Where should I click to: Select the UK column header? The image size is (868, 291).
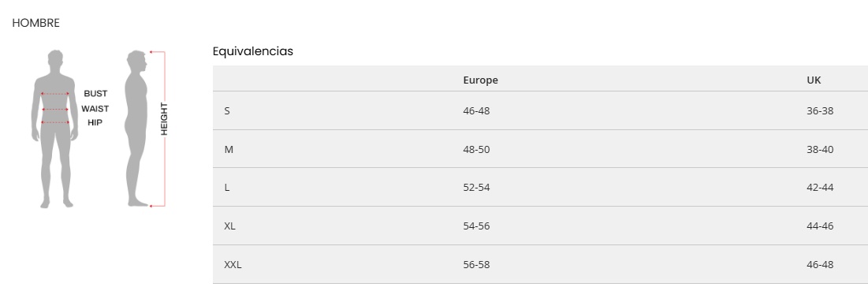(x=814, y=80)
